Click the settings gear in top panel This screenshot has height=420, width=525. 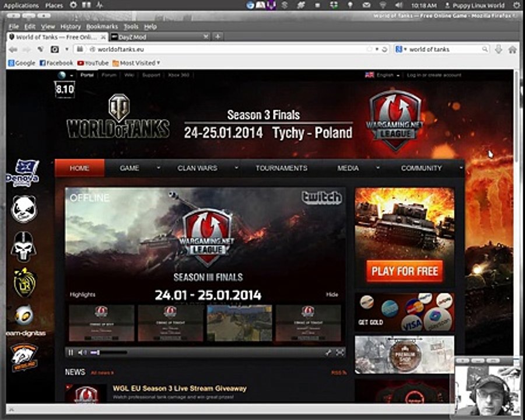(73, 5)
